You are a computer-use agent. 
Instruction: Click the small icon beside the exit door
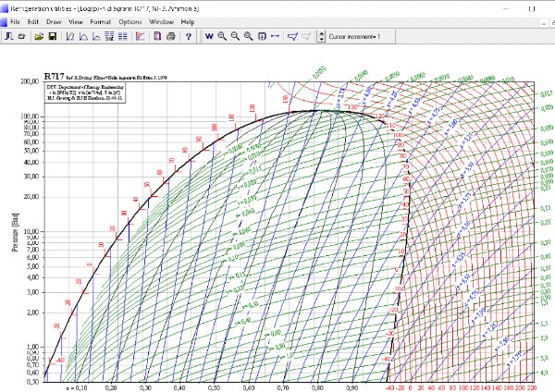click(x=21, y=36)
